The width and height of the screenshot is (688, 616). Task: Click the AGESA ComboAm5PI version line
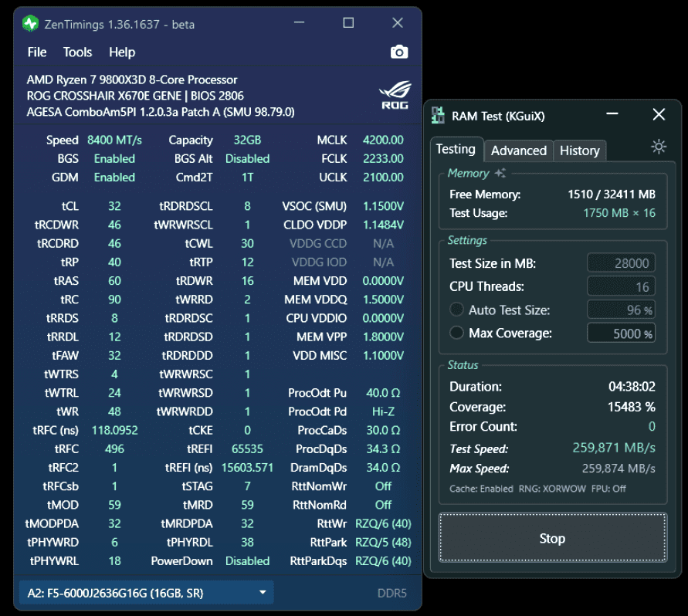coord(161,113)
